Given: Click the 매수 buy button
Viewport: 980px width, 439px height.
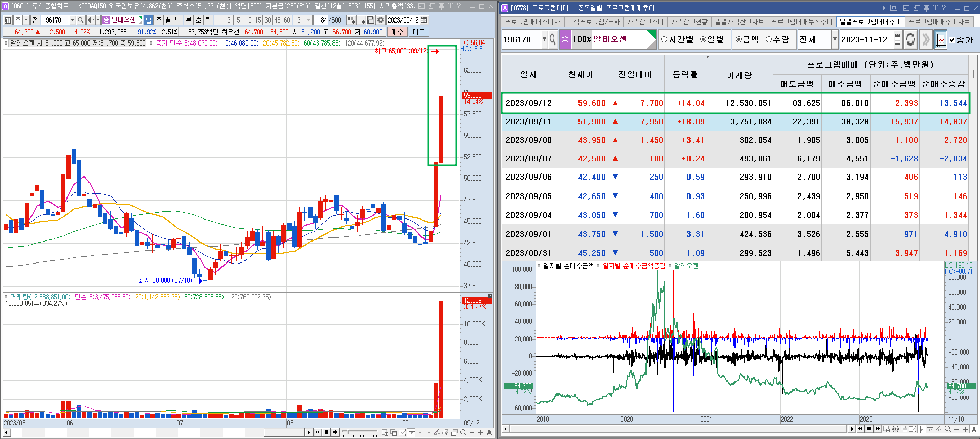Looking at the screenshot, I should 397,32.
